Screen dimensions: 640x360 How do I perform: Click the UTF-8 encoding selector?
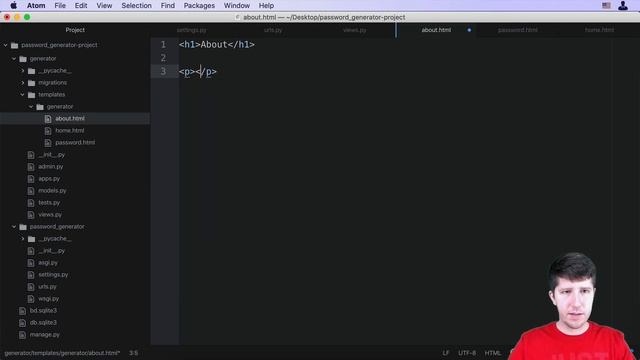pos(467,353)
